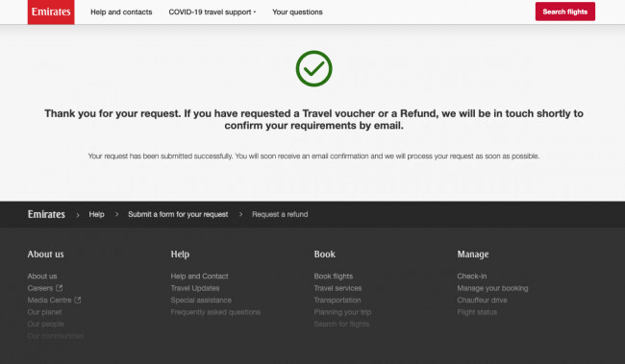Open Transportation footer link

pyautogui.click(x=337, y=300)
